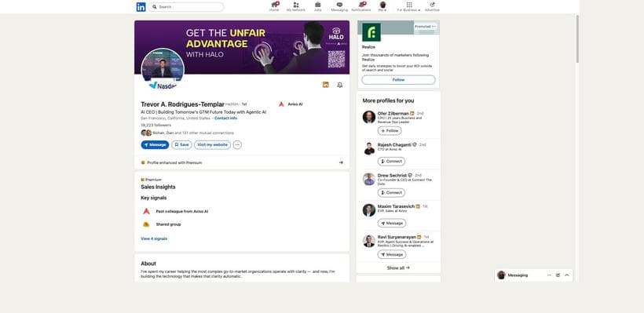The width and height of the screenshot is (644, 313).
Task: View Trevor's profile photo
Action: [163, 69]
